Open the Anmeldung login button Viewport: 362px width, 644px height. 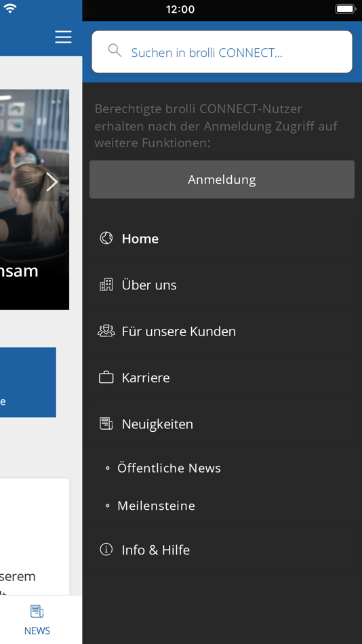click(x=222, y=180)
